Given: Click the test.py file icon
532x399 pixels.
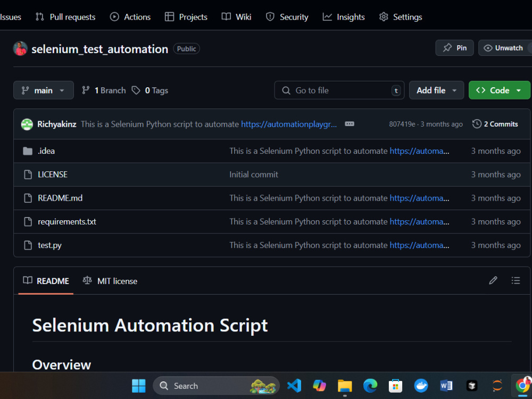Looking at the screenshot, I should pos(28,245).
